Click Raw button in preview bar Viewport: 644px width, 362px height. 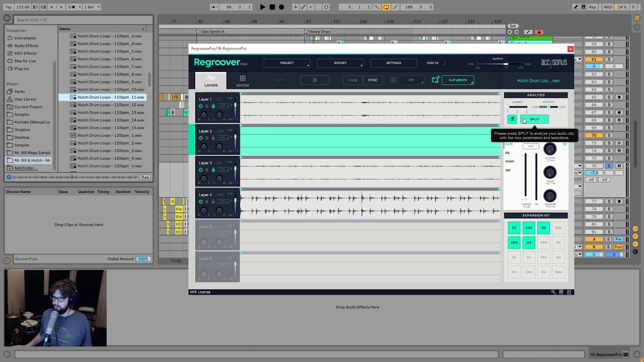pos(145,177)
